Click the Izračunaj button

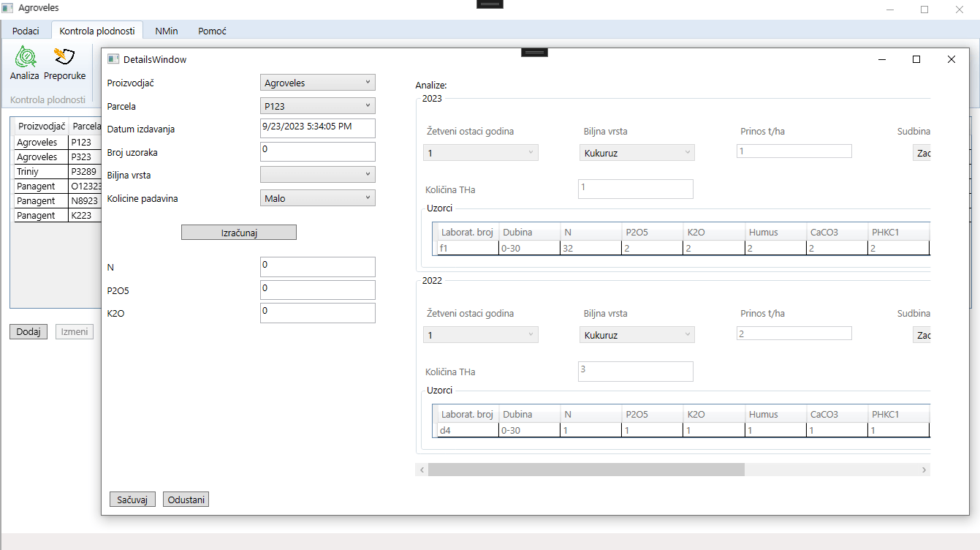click(239, 233)
